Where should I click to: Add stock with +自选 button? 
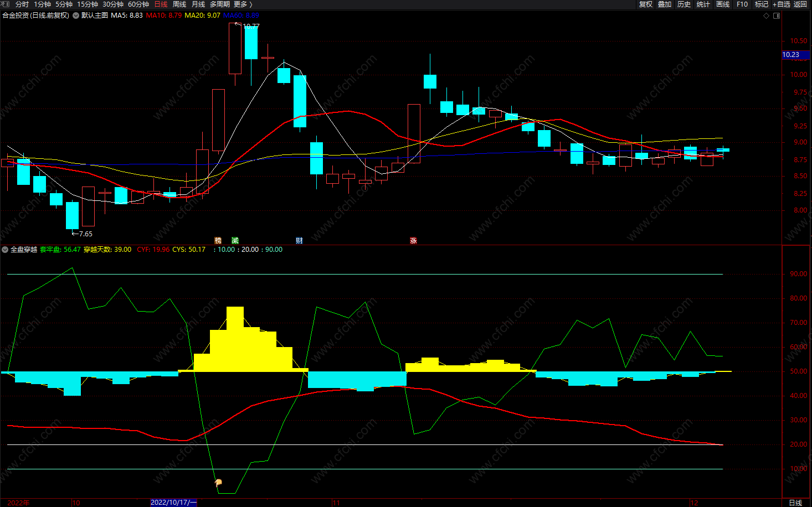point(782,4)
